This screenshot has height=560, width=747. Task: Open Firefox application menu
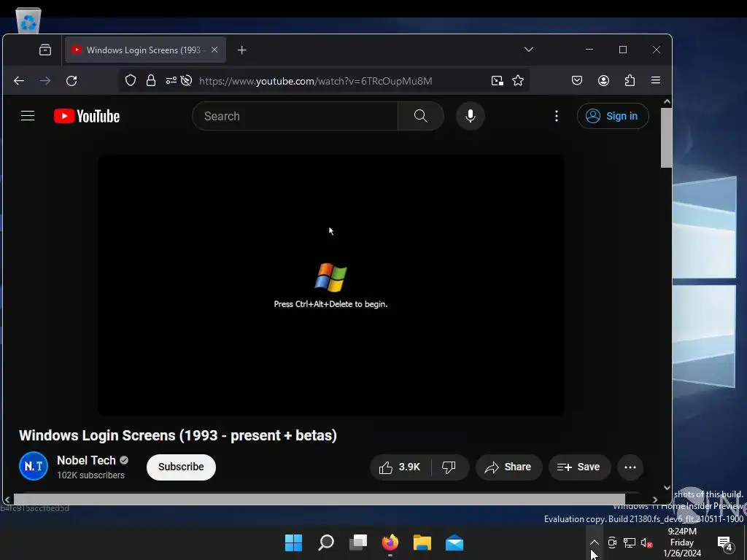656,80
